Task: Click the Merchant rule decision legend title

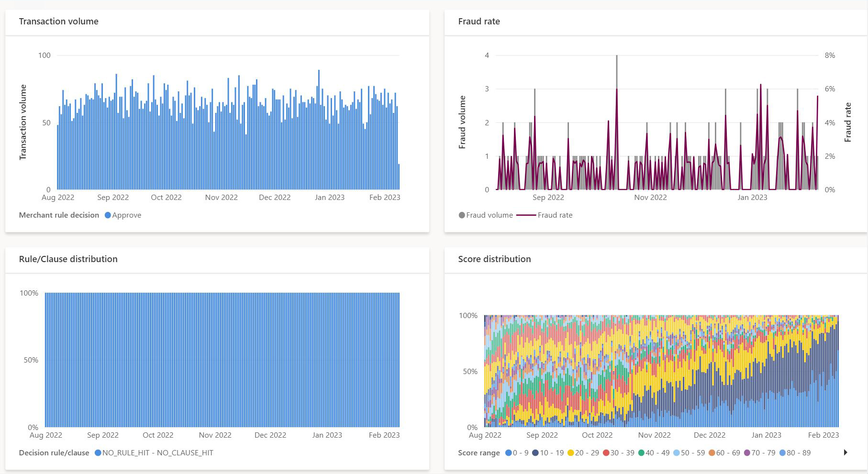Action: (x=59, y=215)
